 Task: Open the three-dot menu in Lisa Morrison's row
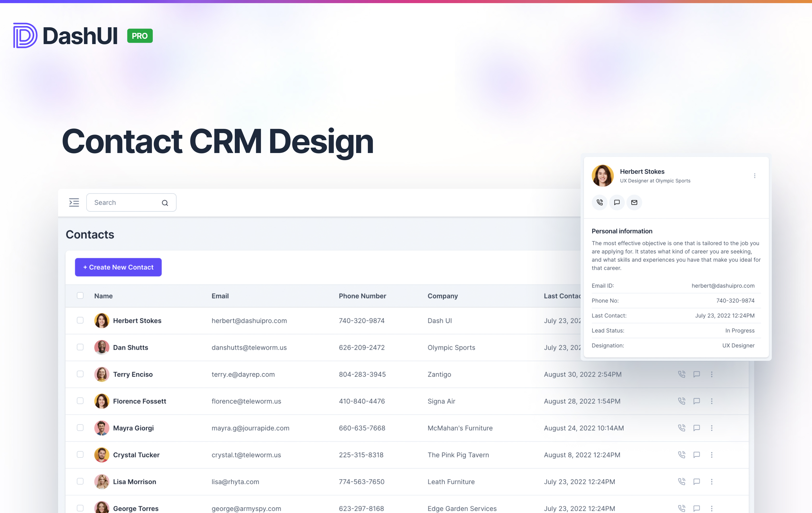[x=712, y=482]
